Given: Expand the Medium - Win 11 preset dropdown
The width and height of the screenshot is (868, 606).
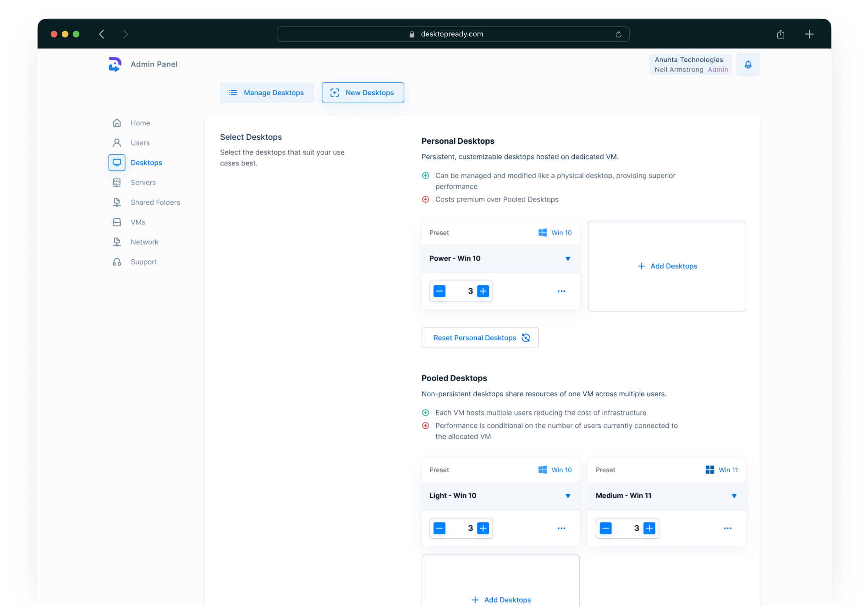Looking at the screenshot, I should (x=734, y=496).
